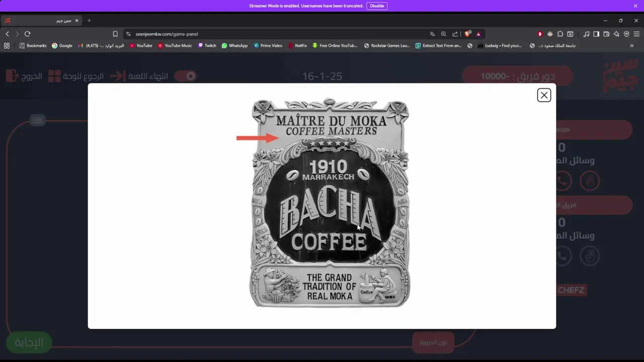
Task: Disable Streamer Mode in the banner
Action: coord(377,6)
